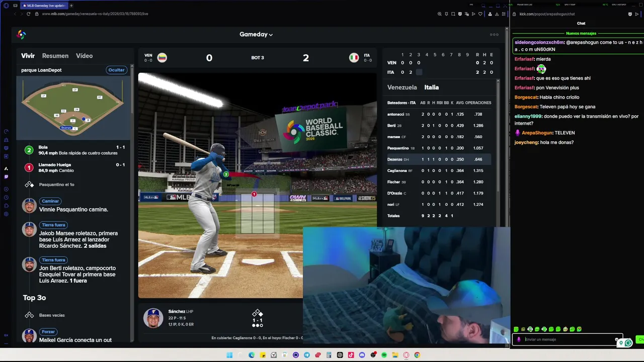Viewport: 644px width, 362px height.
Task: Click the red pitch 1 in strike zone
Action: [x=254, y=194]
